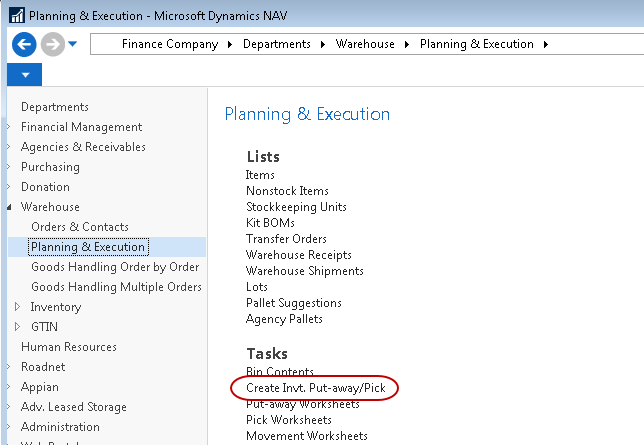
Task: Click Finance Company in the breadcrumb
Action: point(169,44)
